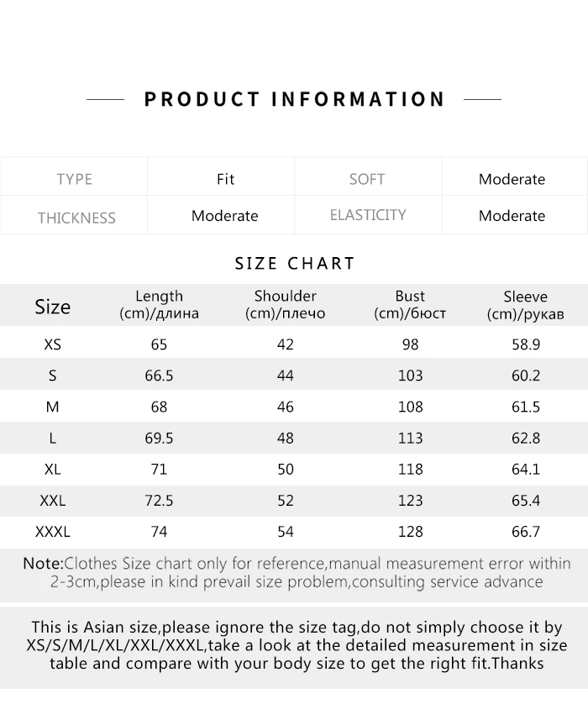This screenshot has width=588, height=704.
Task: Select the XS size row label
Action: coord(52,344)
